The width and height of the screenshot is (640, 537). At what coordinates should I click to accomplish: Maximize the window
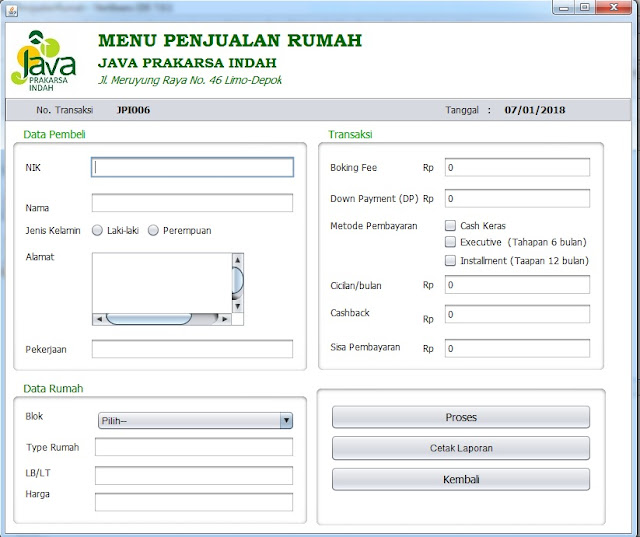pyautogui.click(x=584, y=7)
